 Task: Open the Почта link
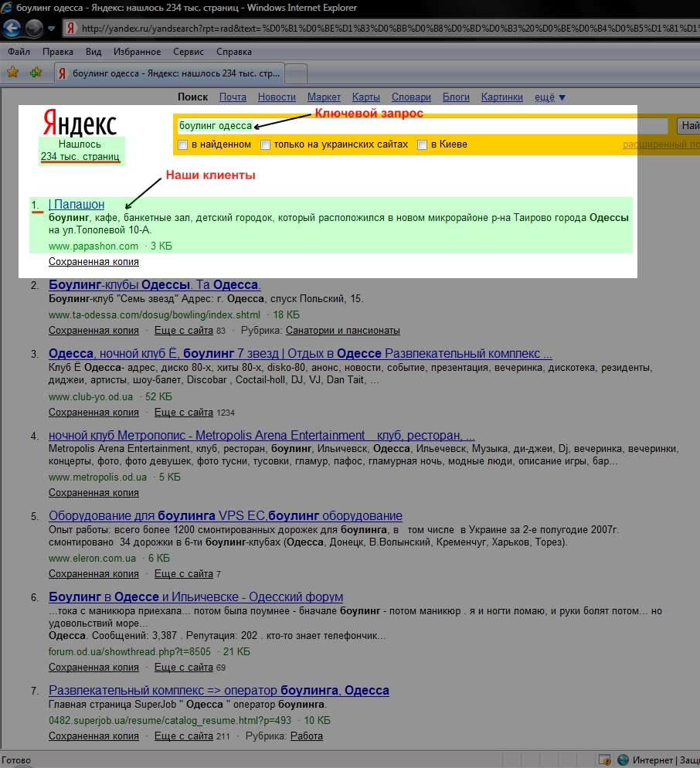point(233,97)
